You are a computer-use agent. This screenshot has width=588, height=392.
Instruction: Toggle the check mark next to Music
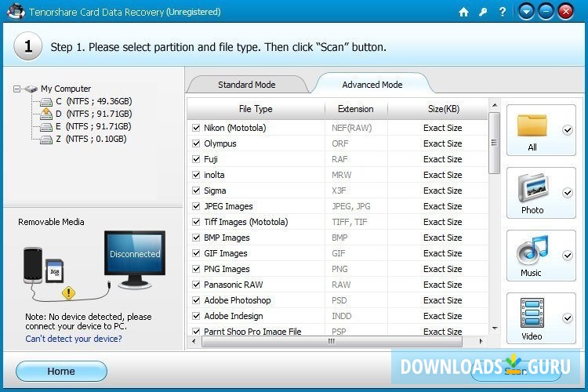coord(568,256)
